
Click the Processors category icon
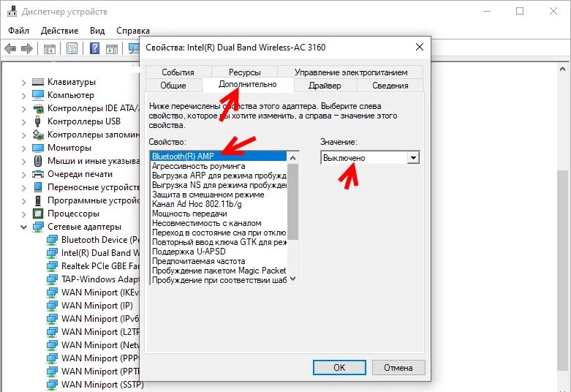[38, 214]
